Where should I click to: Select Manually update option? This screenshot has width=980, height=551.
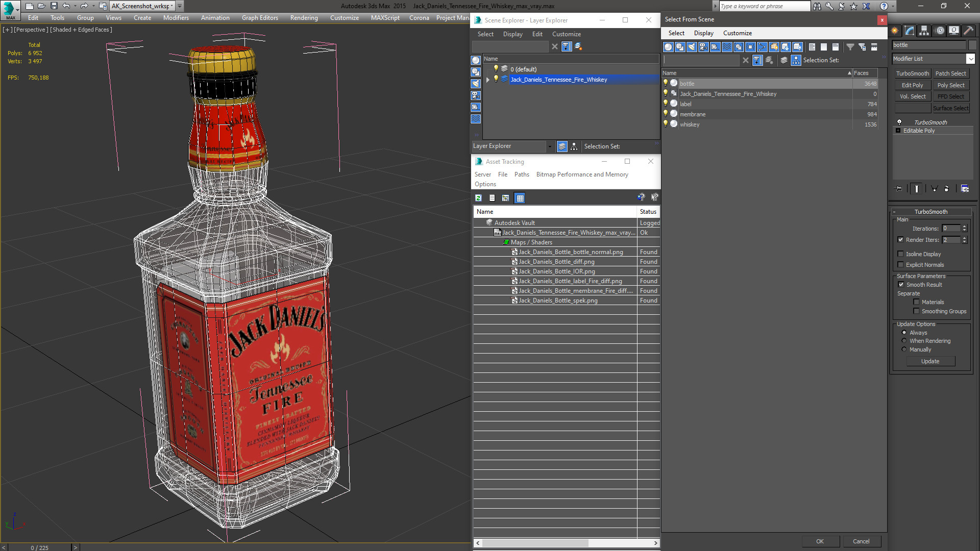904,349
